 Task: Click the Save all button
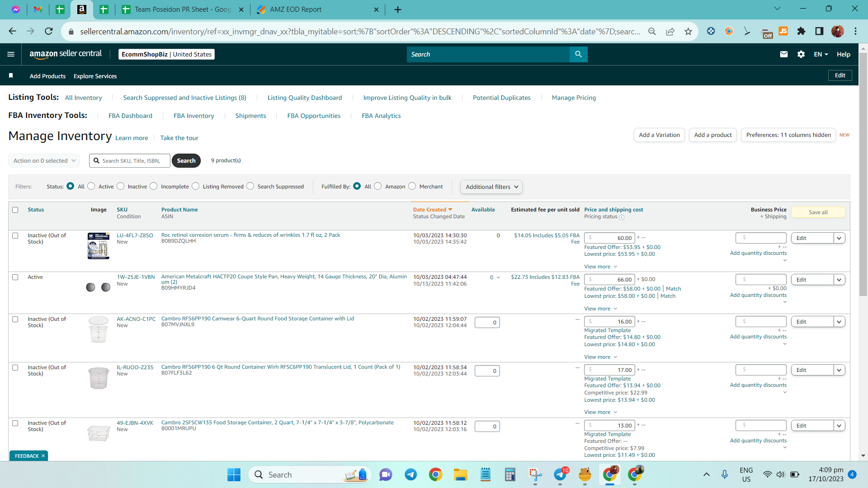pos(818,212)
